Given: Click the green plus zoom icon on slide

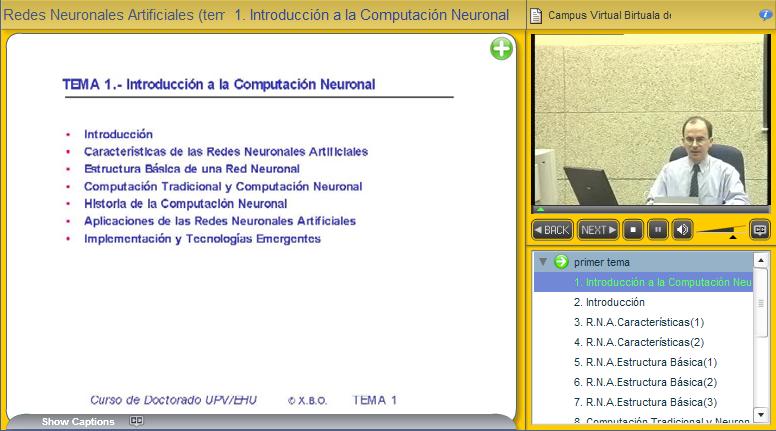Looking at the screenshot, I should click(x=501, y=49).
